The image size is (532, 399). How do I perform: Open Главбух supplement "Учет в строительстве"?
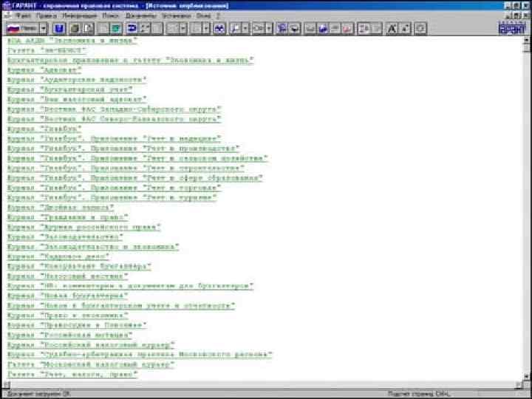pyautogui.click(x=126, y=168)
